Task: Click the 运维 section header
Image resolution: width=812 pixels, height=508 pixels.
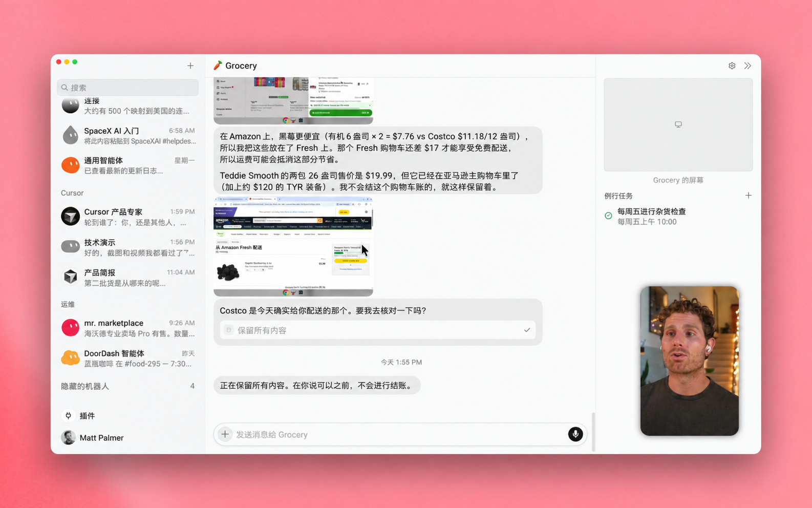Action: point(68,304)
